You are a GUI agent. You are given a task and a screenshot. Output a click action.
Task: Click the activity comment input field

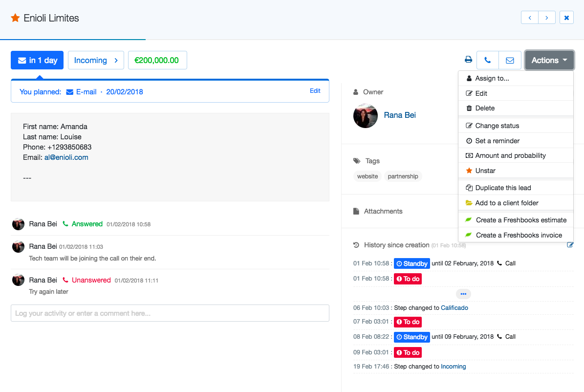click(170, 313)
